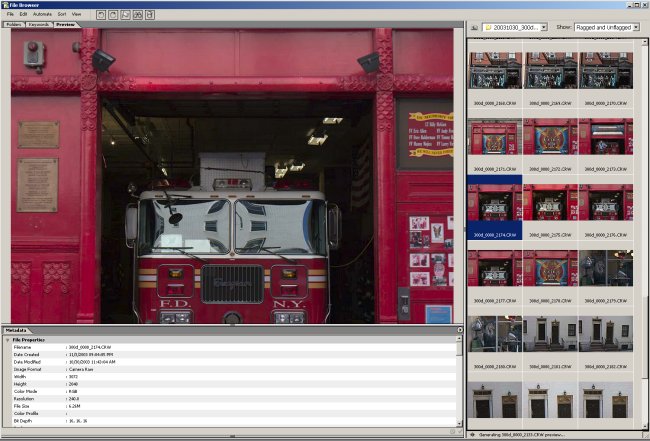Viewport: 650px width, 441px height.
Task: Click the Delete File trash icon
Action: 150,15
